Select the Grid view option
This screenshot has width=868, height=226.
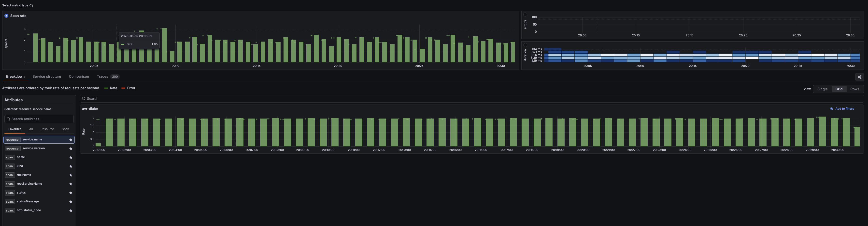coord(839,89)
